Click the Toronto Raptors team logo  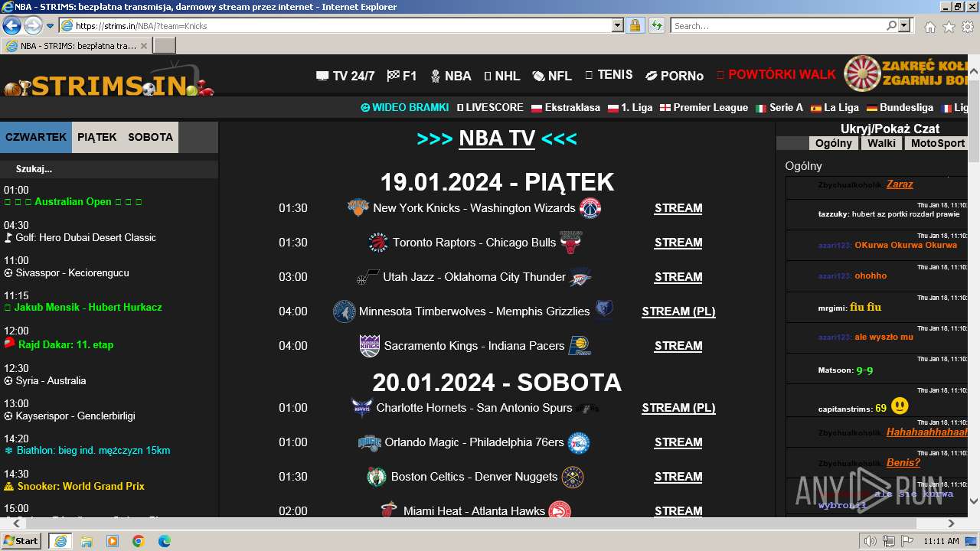click(378, 243)
